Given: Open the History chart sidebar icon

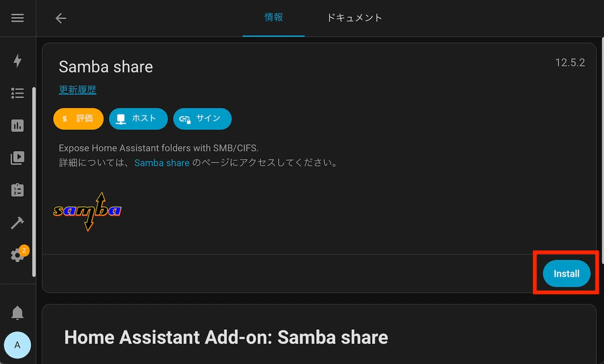Looking at the screenshot, I should coord(18,126).
